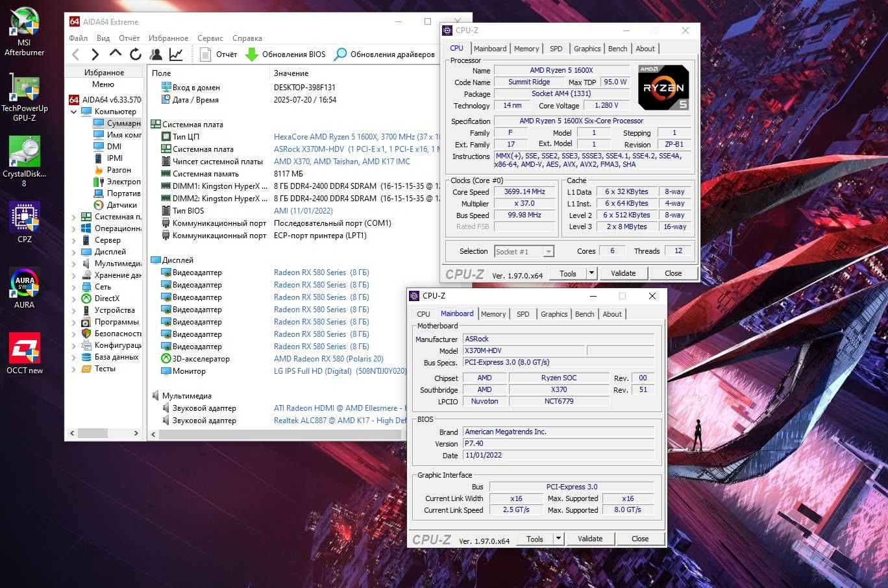Viewport: 888px width, 588px height.
Task: Expand the Тесты tree node
Action: tap(73, 369)
